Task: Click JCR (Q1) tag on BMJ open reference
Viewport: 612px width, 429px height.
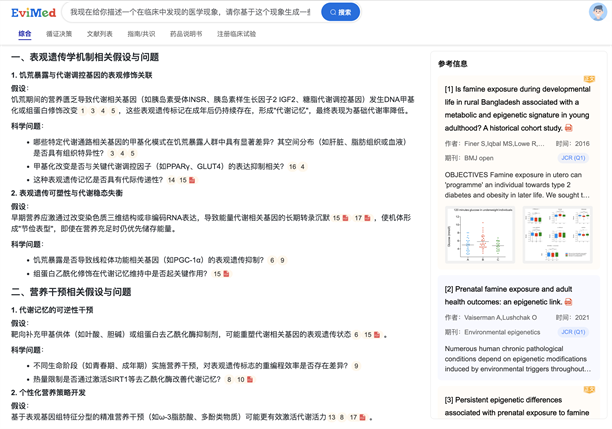Action: pyautogui.click(x=573, y=158)
